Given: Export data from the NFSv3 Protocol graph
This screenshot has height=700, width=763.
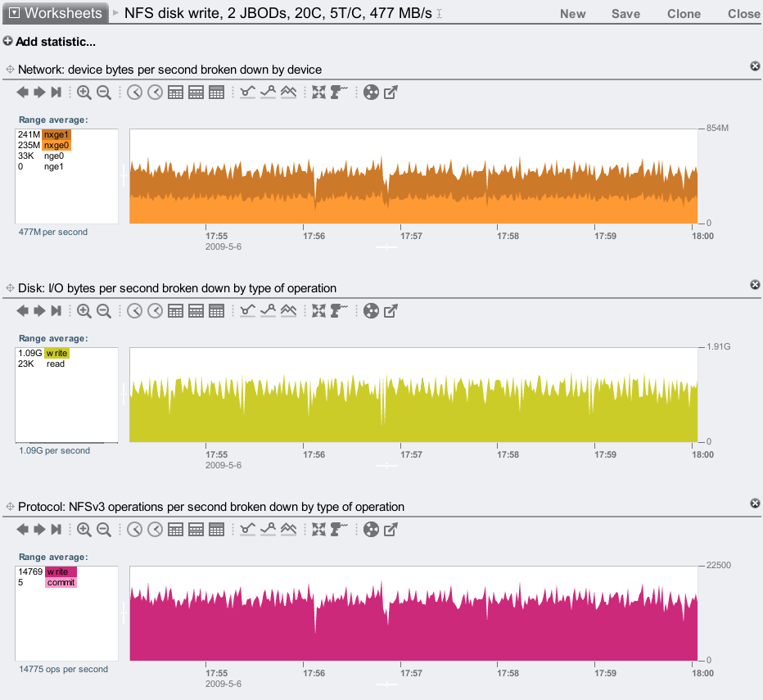Looking at the screenshot, I should pyautogui.click(x=391, y=530).
